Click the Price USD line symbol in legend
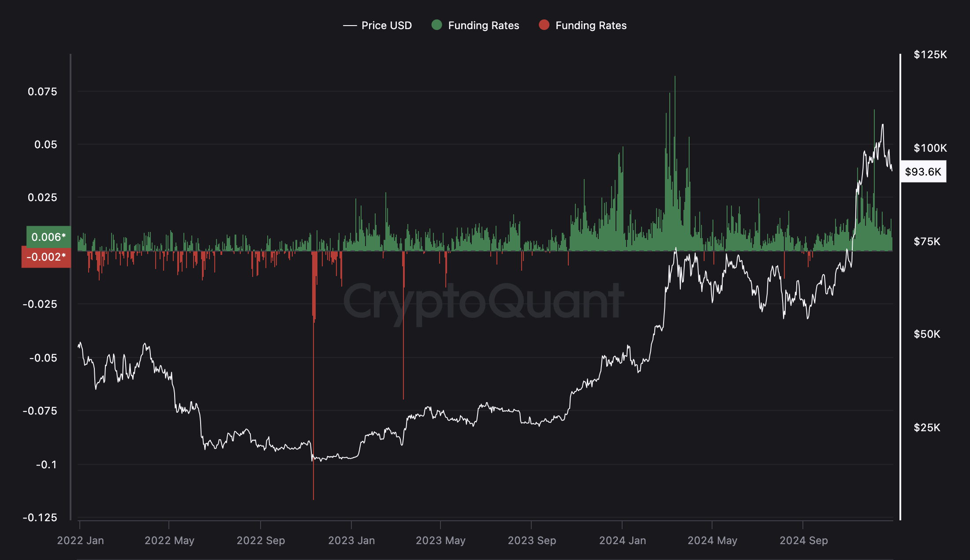 pyautogui.click(x=350, y=26)
